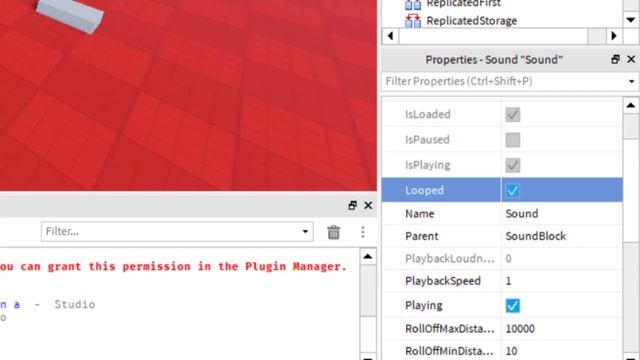The height and width of the screenshot is (360, 640).
Task: Undock the Properties panel
Action: coord(616,59)
